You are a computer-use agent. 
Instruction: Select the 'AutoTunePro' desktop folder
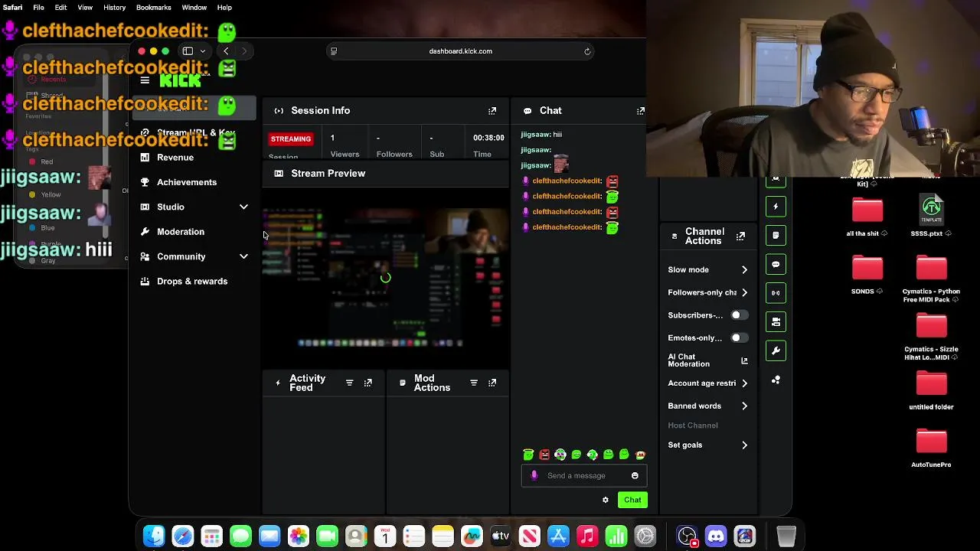click(x=931, y=448)
